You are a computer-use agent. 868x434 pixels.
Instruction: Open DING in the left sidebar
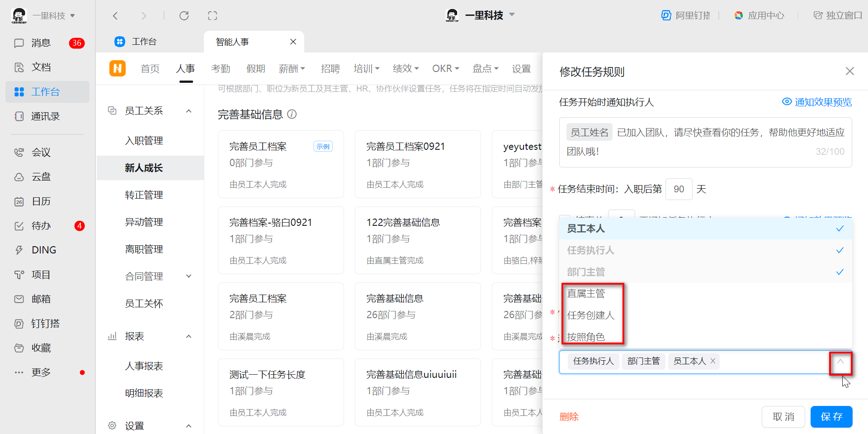coord(44,250)
